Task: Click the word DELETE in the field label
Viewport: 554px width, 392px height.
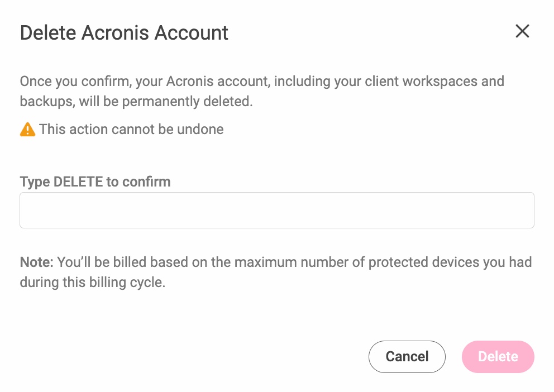Action: point(78,182)
